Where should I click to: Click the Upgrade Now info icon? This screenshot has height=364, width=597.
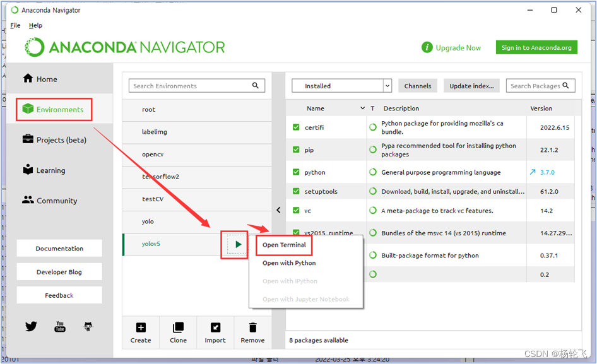(427, 47)
